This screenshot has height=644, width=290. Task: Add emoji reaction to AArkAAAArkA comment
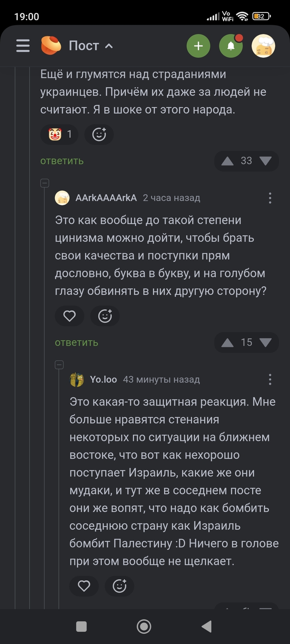[105, 316]
